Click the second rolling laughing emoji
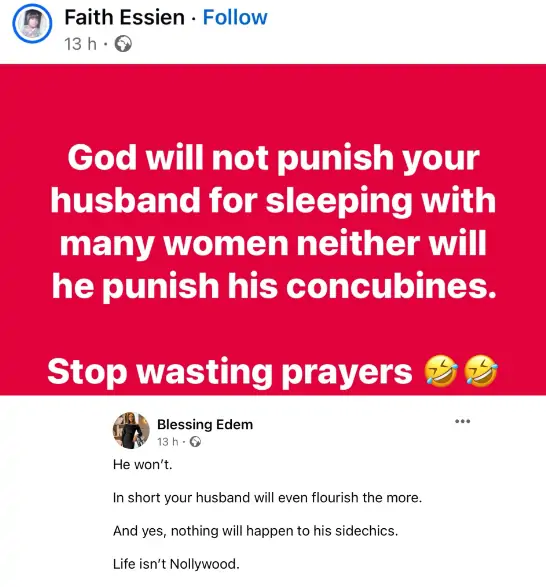Image resolution: width=546 pixels, height=587 pixels. coord(481,371)
